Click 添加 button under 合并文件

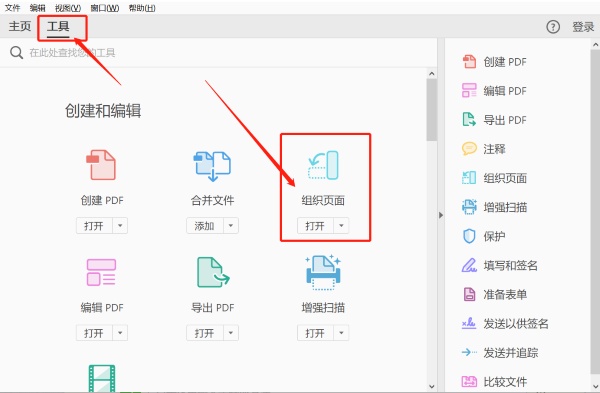point(205,226)
